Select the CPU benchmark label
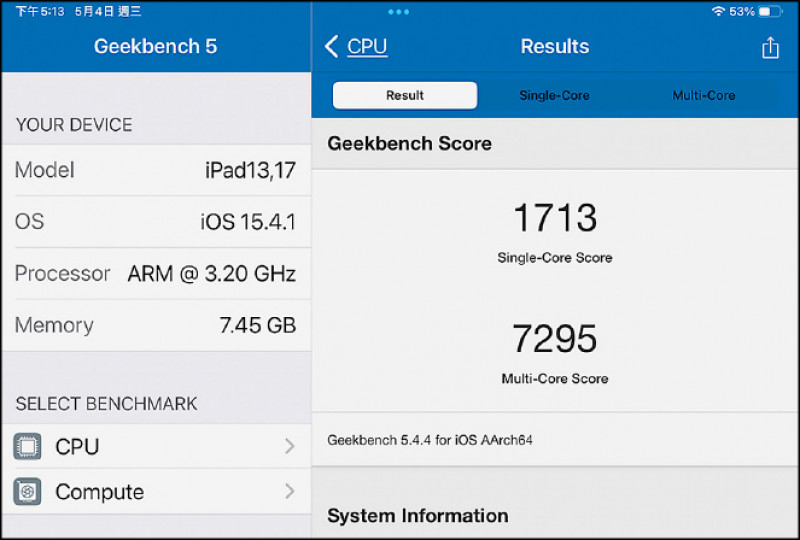Screen dimensions: 800x540 click(77, 447)
